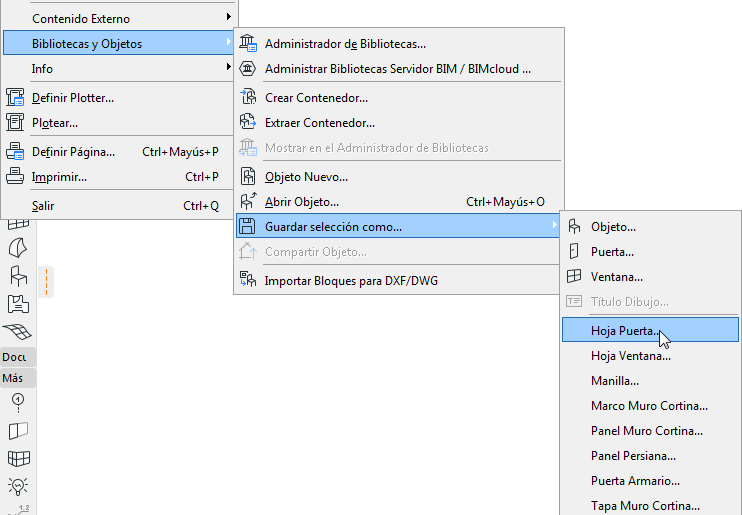Viewport: 742px width, 515px height.
Task: Save selection as Puerta Armario...
Action: click(x=650, y=481)
